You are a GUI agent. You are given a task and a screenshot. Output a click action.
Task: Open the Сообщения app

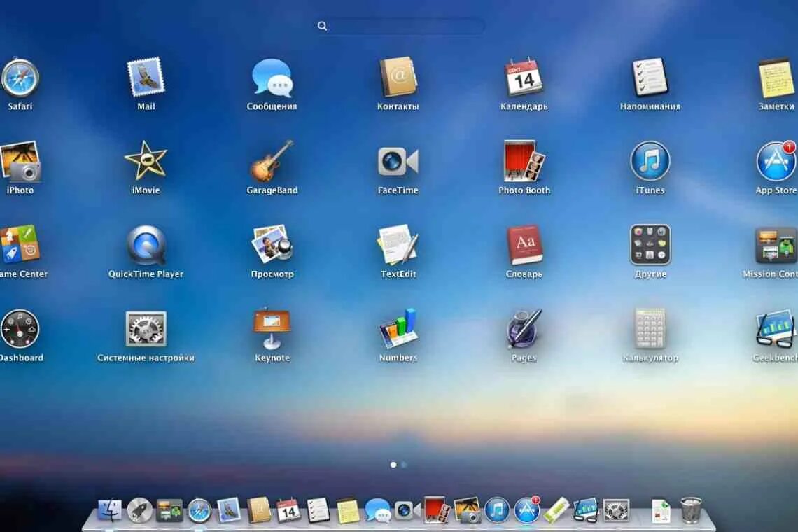point(272,78)
